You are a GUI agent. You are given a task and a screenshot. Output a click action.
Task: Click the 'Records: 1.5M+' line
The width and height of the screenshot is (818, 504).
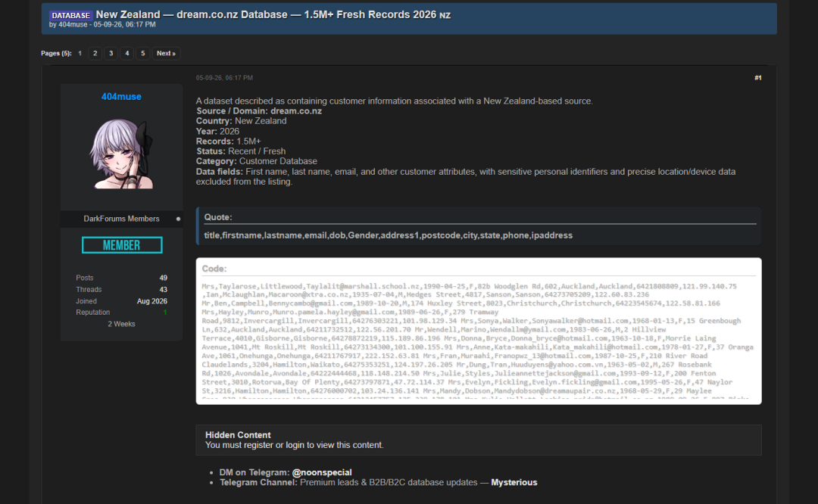pos(229,141)
